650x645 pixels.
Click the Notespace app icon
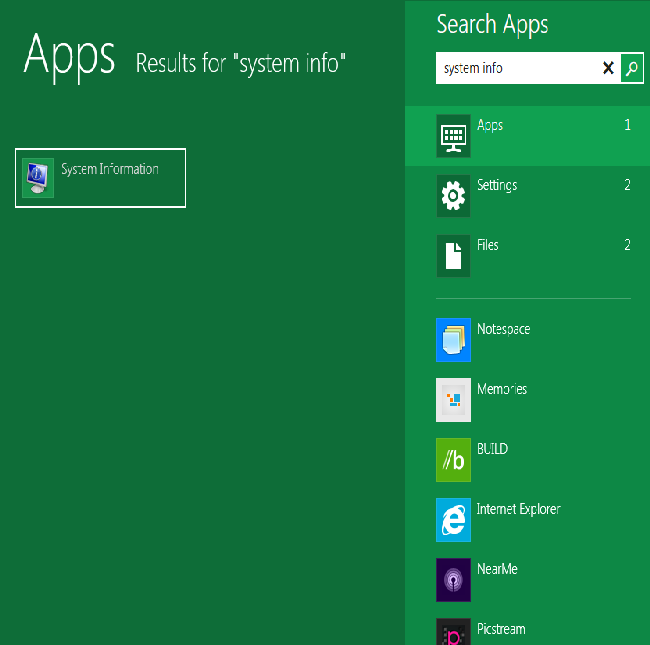(x=453, y=340)
